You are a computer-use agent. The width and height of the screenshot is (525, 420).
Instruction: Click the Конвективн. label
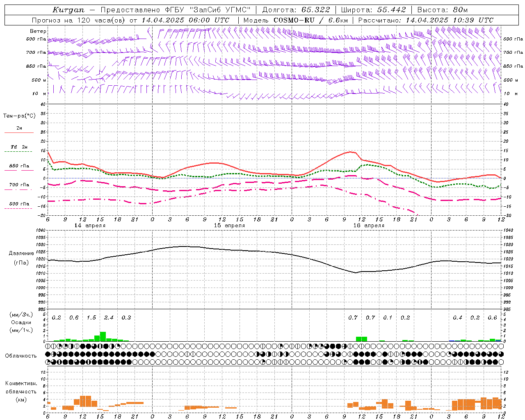tap(21, 383)
